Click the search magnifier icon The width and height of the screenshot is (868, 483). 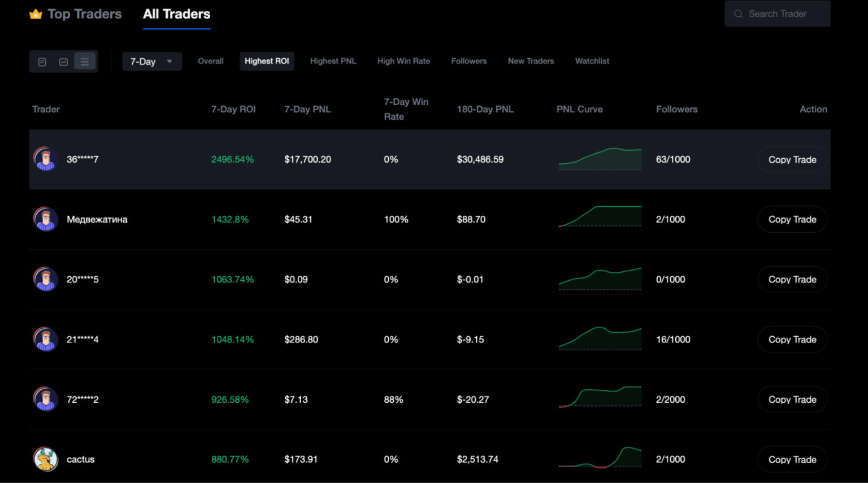(x=738, y=14)
